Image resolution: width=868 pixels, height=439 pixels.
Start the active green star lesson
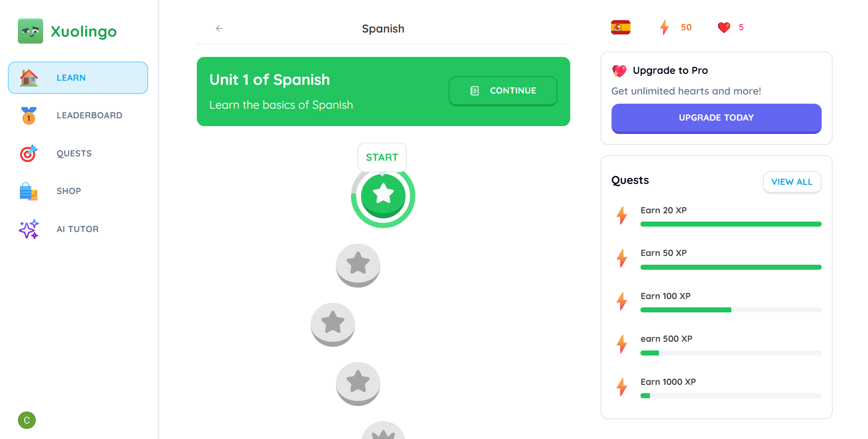(383, 195)
